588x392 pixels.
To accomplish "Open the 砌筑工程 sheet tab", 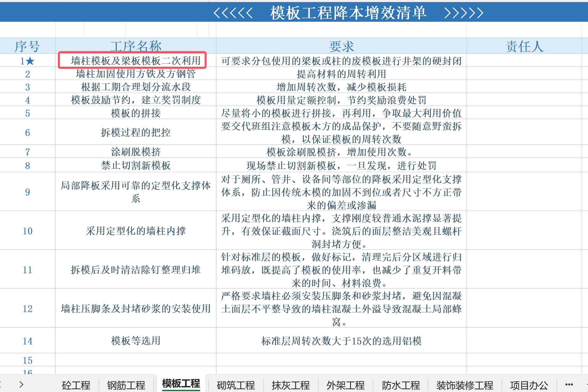I will 236,385.
